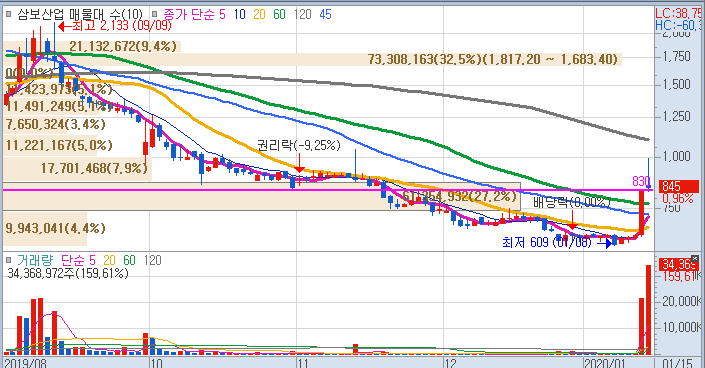Click the 20,000K volume axis label
705x368 pixels.
click(x=682, y=301)
